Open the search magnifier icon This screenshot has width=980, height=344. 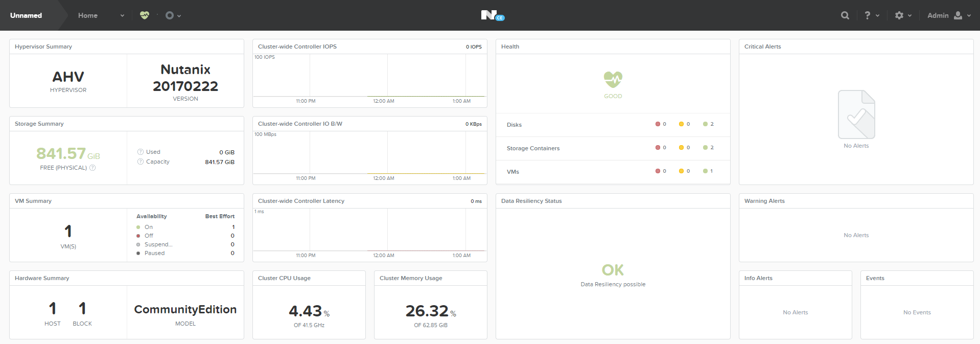[x=845, y=15]
